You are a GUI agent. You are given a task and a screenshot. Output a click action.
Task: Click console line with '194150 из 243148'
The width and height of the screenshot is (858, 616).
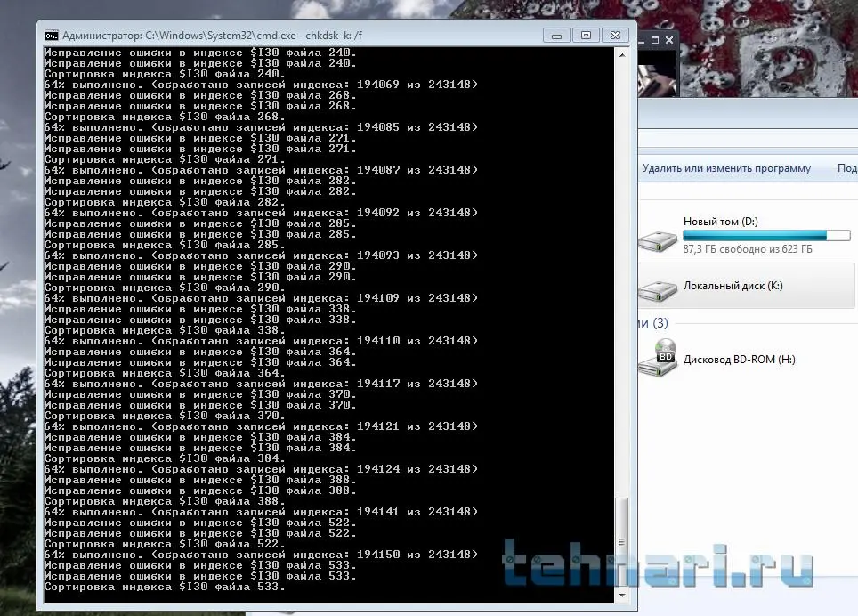pyautogui.click(x=261, y=555)
